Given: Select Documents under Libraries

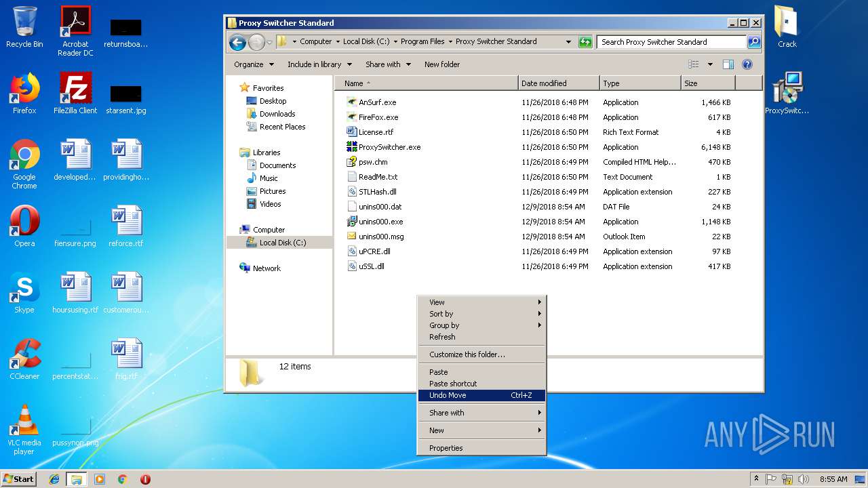Looking at the screenshot, I should click(x=277, y=165).
